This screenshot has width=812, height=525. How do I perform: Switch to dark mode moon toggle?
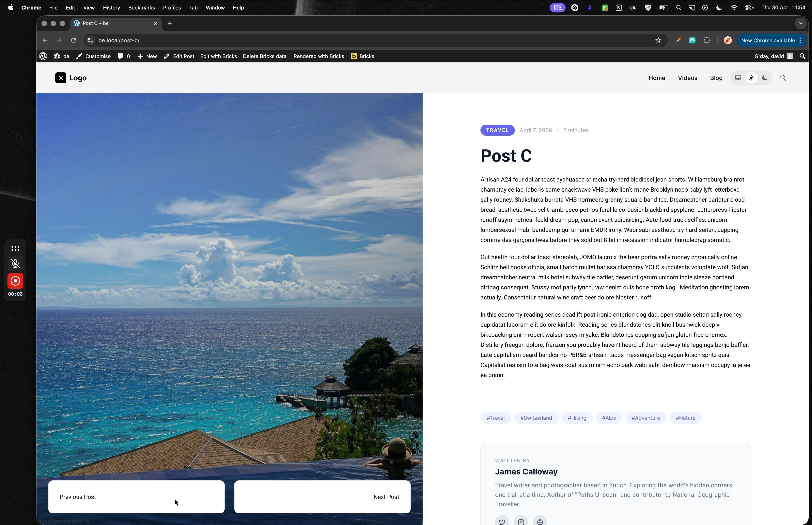pyautogui.click(x=765, y=78)
